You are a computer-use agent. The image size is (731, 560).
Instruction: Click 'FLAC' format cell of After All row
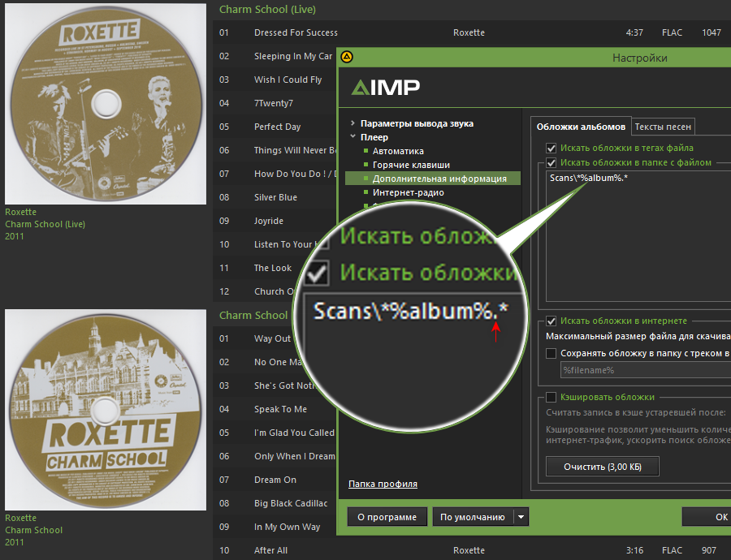tap(672, 550)
